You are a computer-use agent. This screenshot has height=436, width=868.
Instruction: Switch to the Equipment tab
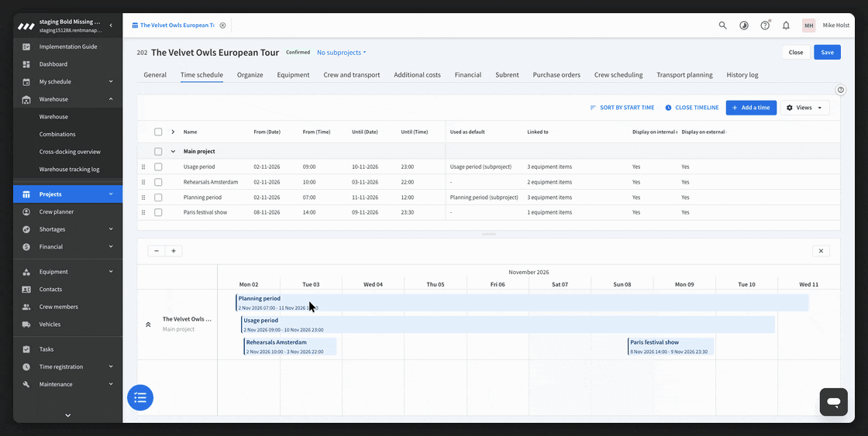[294, 74]
